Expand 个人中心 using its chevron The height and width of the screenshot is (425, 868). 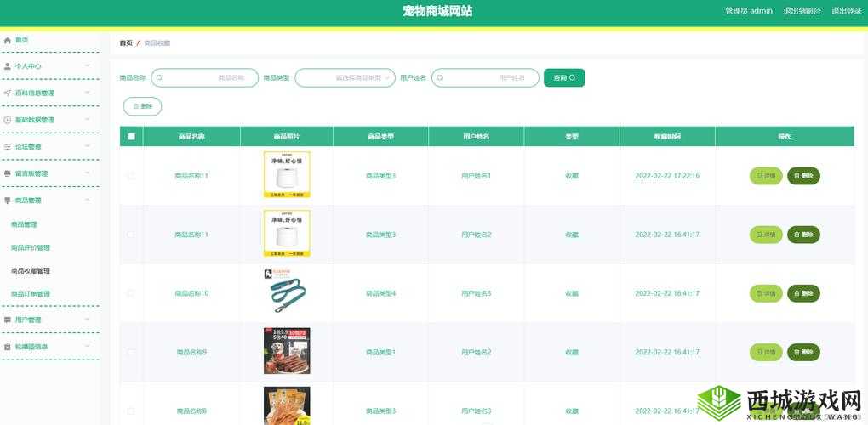[x=87, y=65]
